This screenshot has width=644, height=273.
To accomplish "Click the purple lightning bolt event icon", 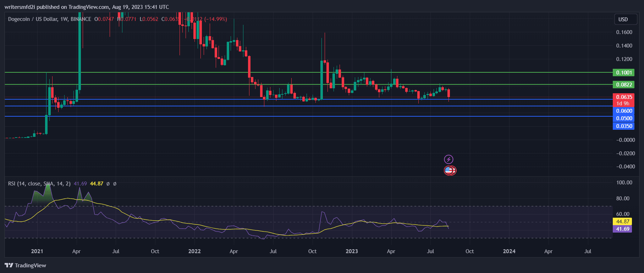I will 448,159.
